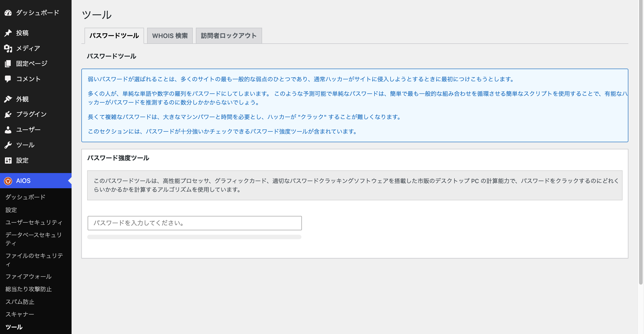Click the 外観 paintbrush icon

[8, 99]
